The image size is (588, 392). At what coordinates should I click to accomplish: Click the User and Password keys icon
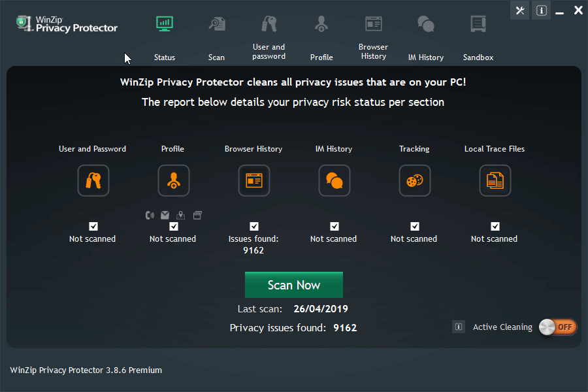93,180
